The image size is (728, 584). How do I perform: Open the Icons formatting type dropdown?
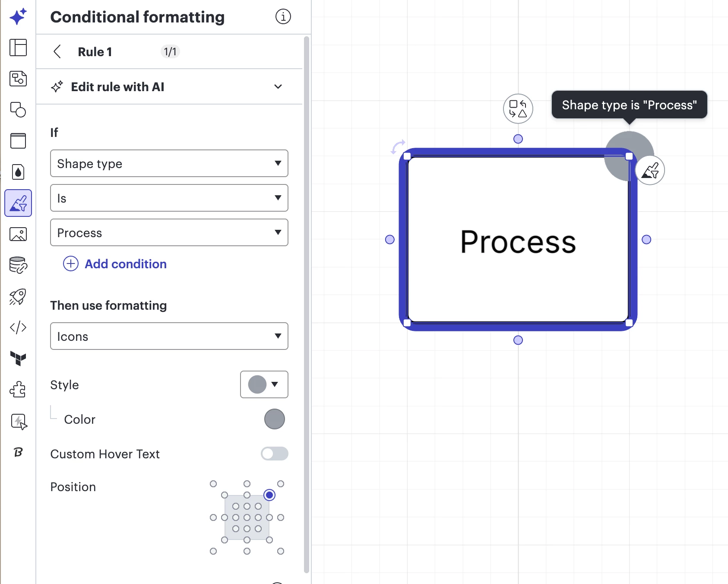pos(169,336)
